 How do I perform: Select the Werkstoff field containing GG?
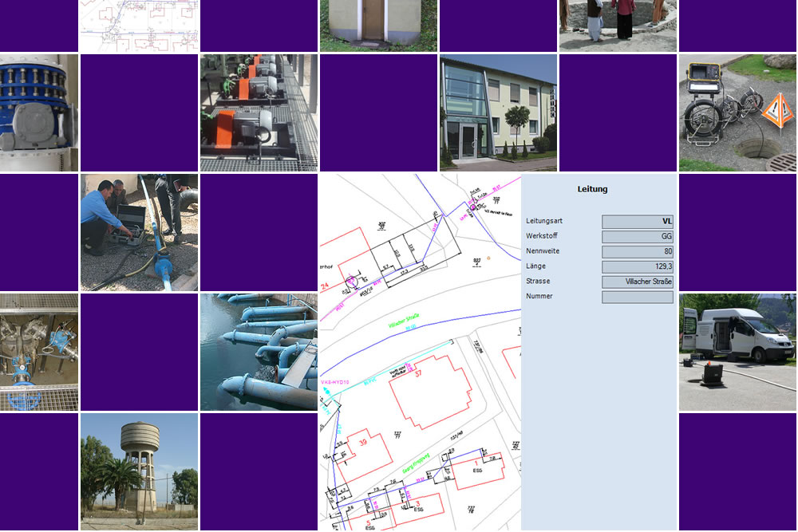tap(637, 237)
